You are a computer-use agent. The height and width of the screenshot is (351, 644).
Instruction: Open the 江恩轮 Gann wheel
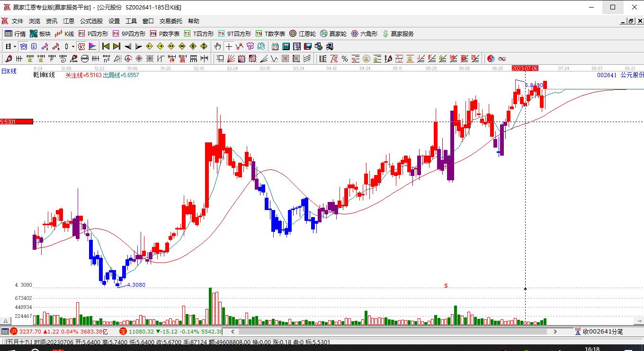coord(303,34)
